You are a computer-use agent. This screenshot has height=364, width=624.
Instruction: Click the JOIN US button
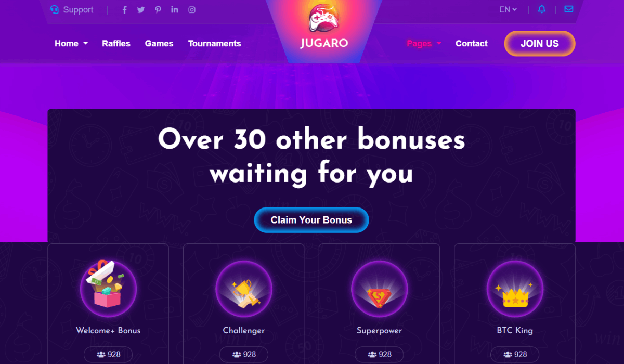click(540, 44)
